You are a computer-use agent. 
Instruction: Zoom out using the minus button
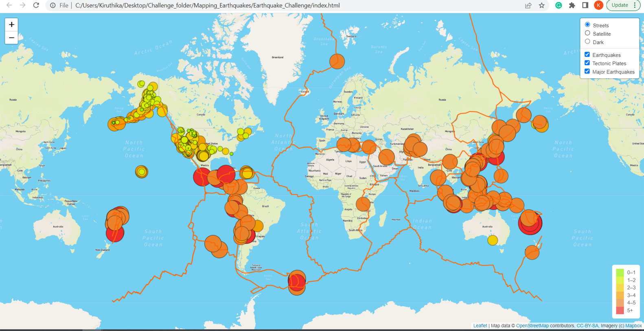[11, 38]
